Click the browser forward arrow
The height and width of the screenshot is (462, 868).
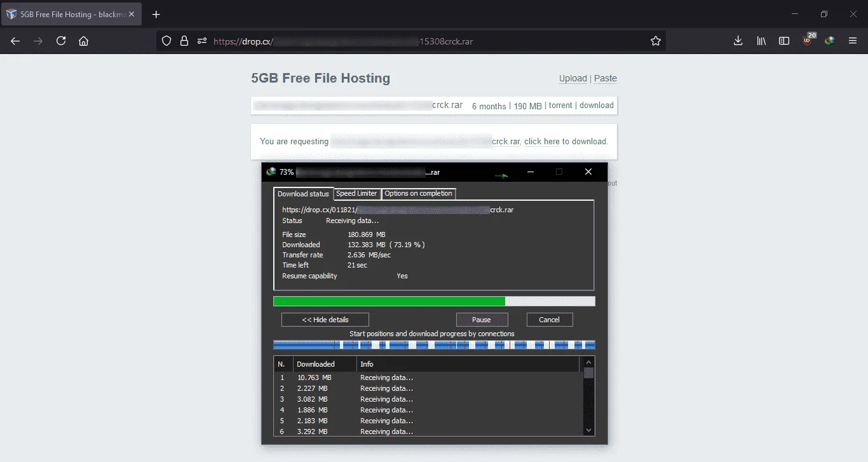pyautogui.click(x=38, y=41)
